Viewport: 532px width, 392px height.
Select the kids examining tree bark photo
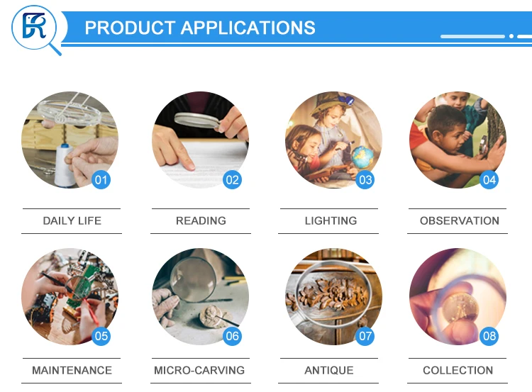click(458, 140)
